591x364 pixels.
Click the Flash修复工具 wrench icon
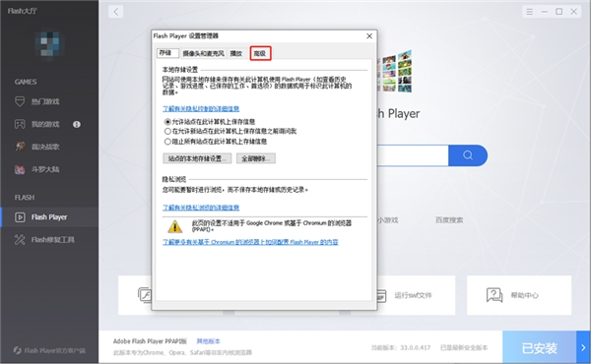[x=20, y=240]
